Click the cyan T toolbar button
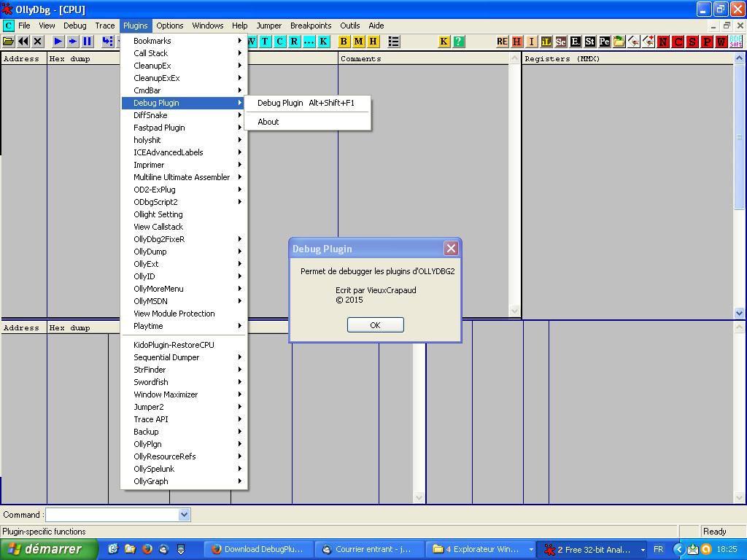 coord(265,42)
